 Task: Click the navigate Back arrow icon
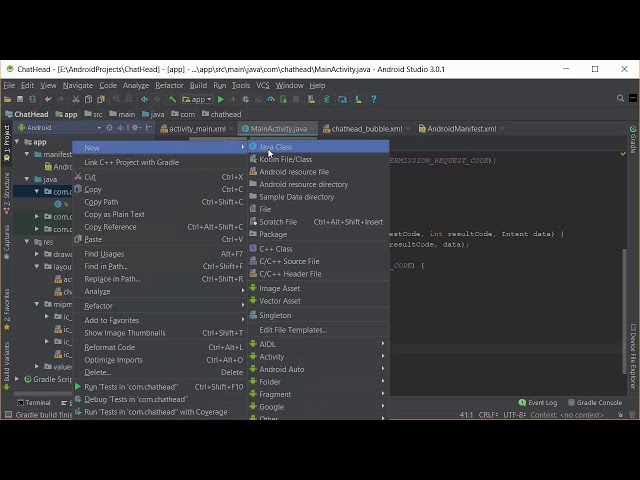click(144, 99)
